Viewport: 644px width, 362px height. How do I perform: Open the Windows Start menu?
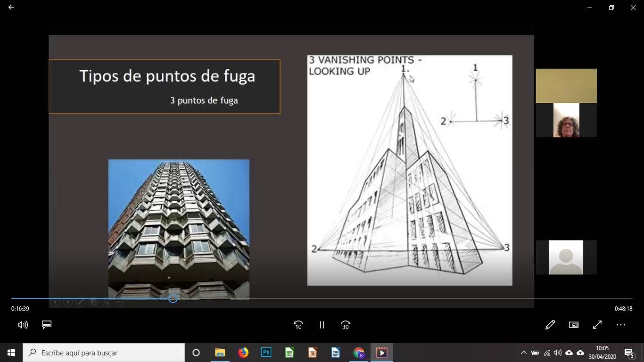(x=11, y=353)
